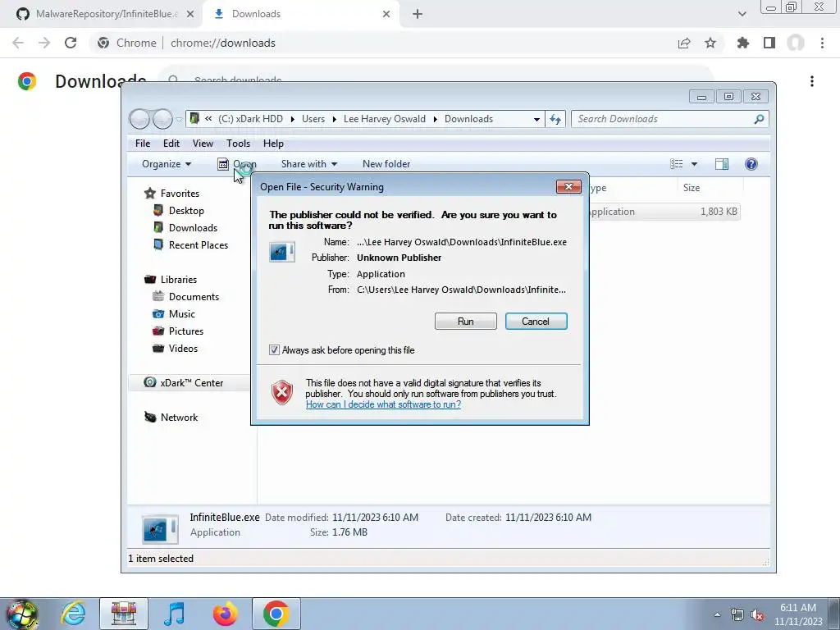The width and height of the screenshot is (840, 630).
Task: Open the Windows Start menu
Action: 21,614
